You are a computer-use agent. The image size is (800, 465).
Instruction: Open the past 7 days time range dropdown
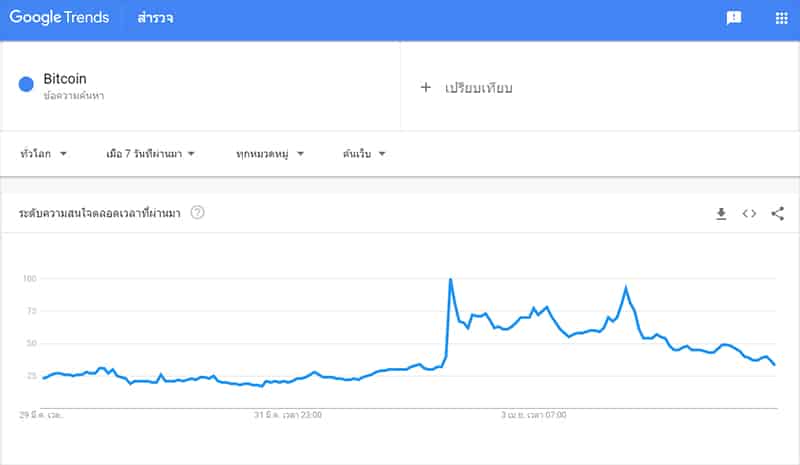pyautogui.click(x=151, y=154)
